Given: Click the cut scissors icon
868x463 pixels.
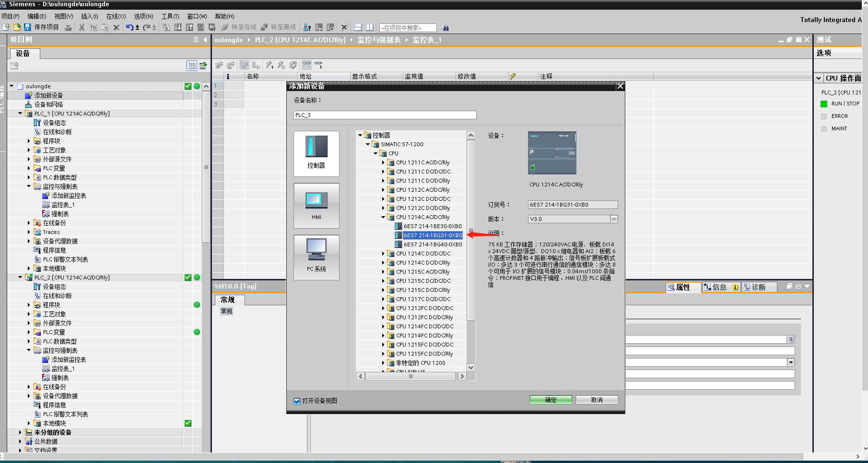Looking at the screenshot, I should (x=82, y=27).
